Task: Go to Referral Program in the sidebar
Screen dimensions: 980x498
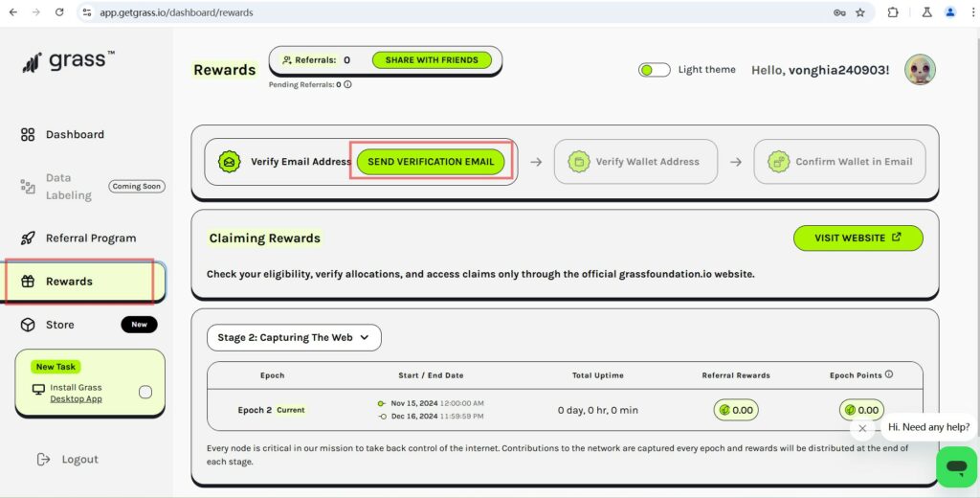Action: (x=91, y=238)
